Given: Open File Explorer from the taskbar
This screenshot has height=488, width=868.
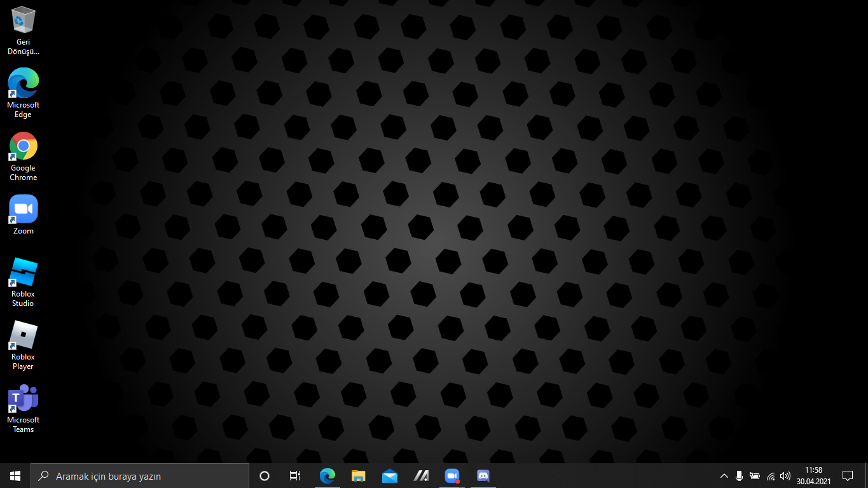Looking at the screenshot, I should (359, 476).
